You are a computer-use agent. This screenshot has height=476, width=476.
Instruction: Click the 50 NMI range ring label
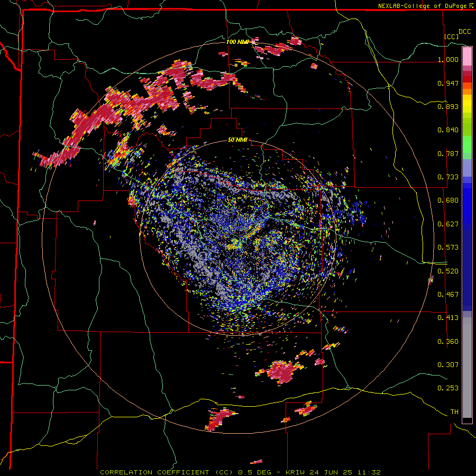tap(237, 140)
